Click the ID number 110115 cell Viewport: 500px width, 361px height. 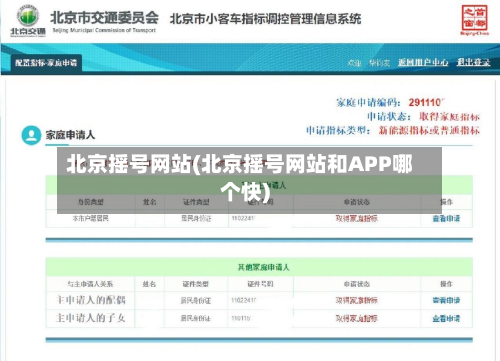[x=241, y=318]
